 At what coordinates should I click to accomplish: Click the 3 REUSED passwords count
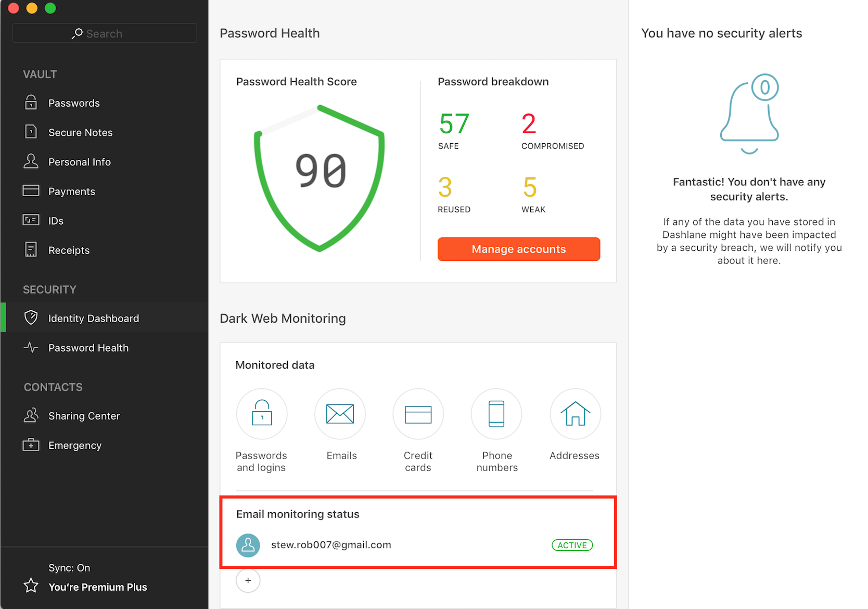[x=454, y=194]
